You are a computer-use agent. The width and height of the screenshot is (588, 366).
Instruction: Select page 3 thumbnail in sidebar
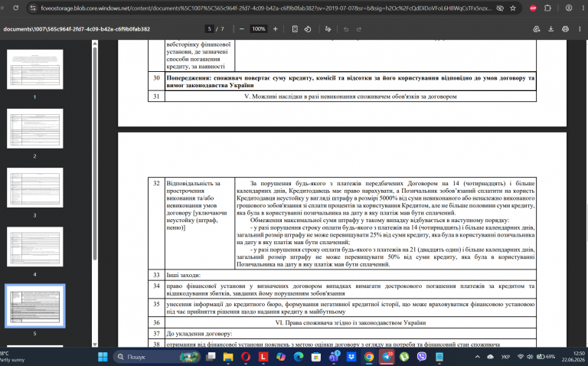(x=35, y=188)
